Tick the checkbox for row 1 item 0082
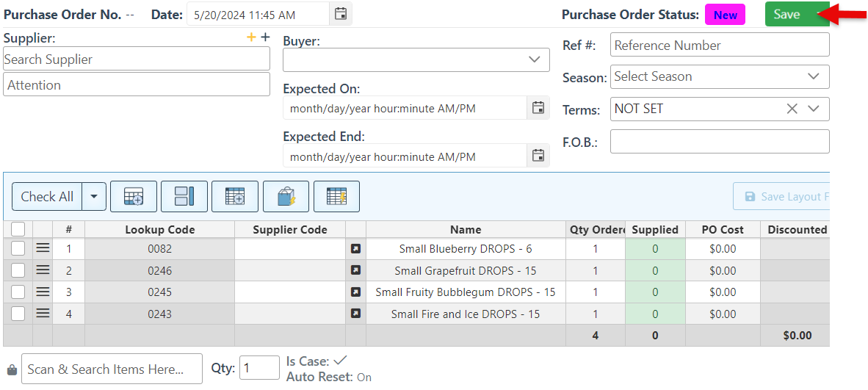The width and height of the screenshot is (868, 390). click(x=18, y=249)
